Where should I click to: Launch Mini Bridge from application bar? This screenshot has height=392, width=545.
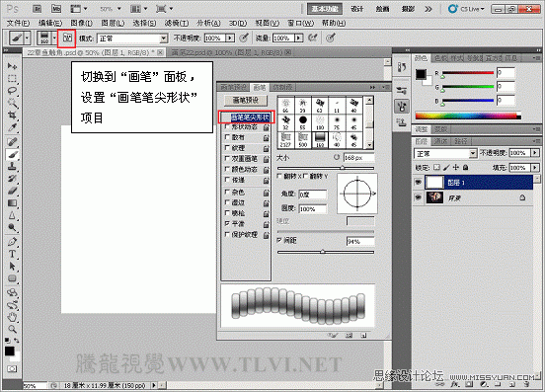(56, 9)
